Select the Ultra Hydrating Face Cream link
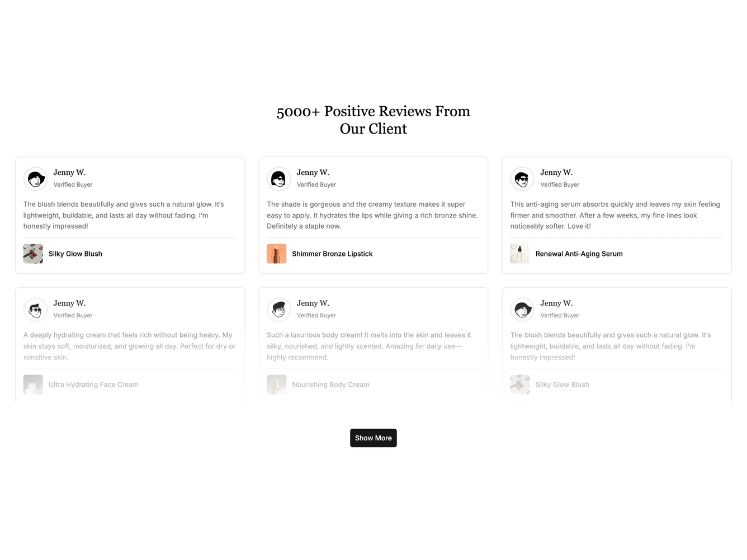The width and height of the screenshot is (747, 560). point(93,385)
